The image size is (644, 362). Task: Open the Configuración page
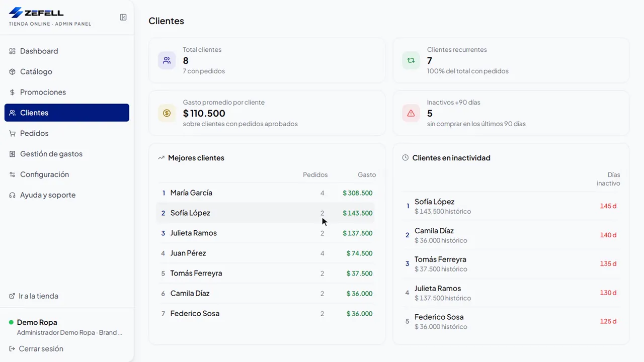click(67, 175)
